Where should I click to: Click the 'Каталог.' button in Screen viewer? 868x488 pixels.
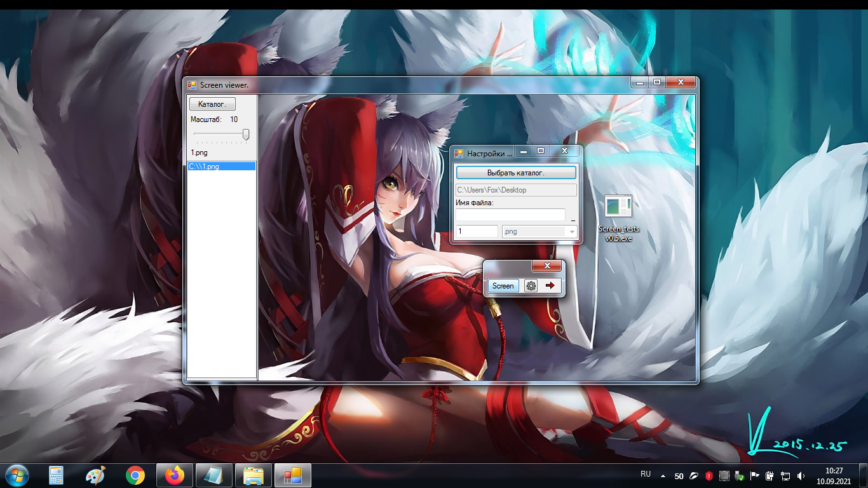click(212, 104)
